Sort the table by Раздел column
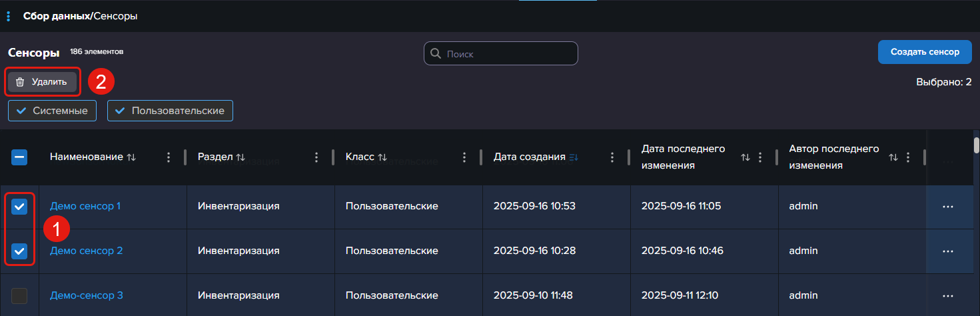The height and width of the screenshot is (316, 980). pos(241,157)
